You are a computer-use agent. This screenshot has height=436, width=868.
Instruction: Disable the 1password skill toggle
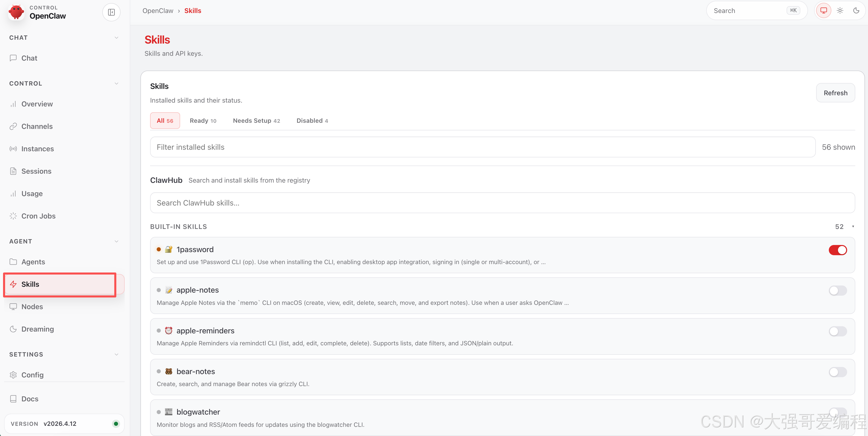pyautogui.click(x=838, y=250)
